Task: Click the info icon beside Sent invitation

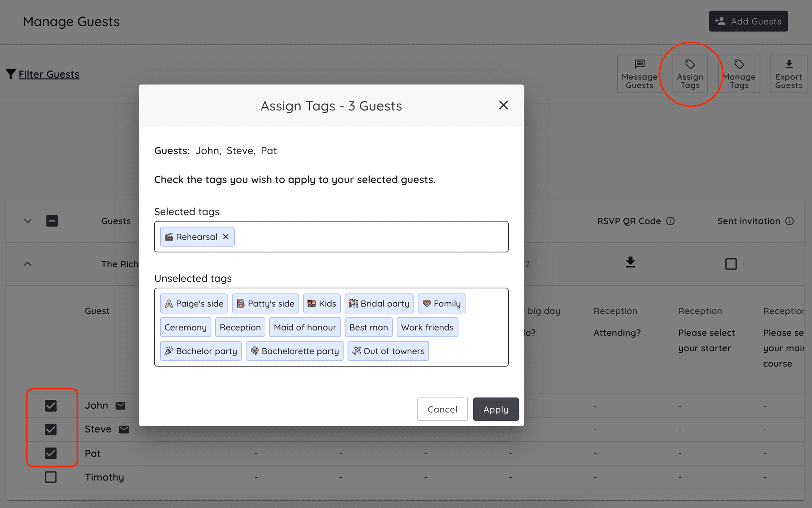Action: pyautogui.click(x=790, y=221)
